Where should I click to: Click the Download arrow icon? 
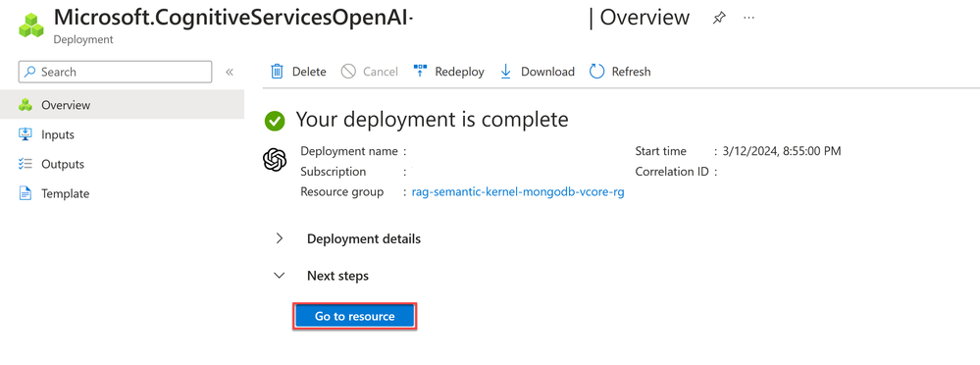click(505, 72)
